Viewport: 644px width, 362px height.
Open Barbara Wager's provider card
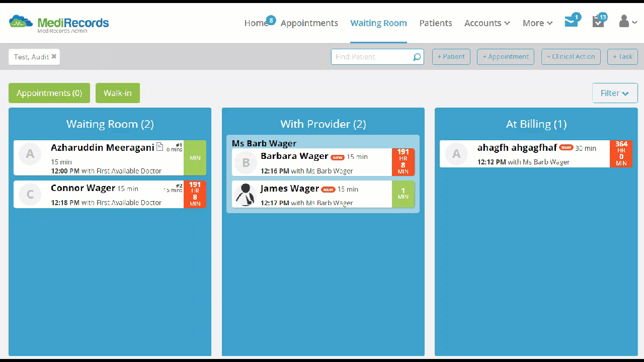[x=323, y=162]
